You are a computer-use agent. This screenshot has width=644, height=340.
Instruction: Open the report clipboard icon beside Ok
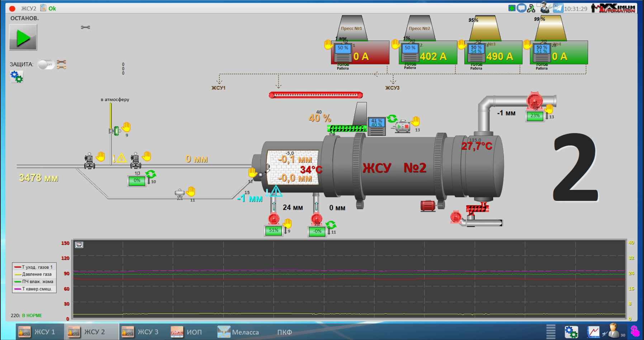(43, 8)
